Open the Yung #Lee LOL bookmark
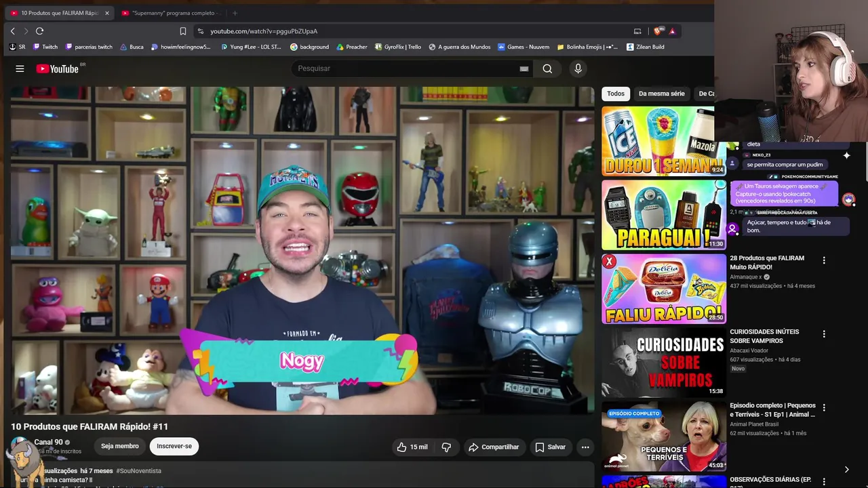Viewport: 868px width, 488px height. click(x=251, y=47)
